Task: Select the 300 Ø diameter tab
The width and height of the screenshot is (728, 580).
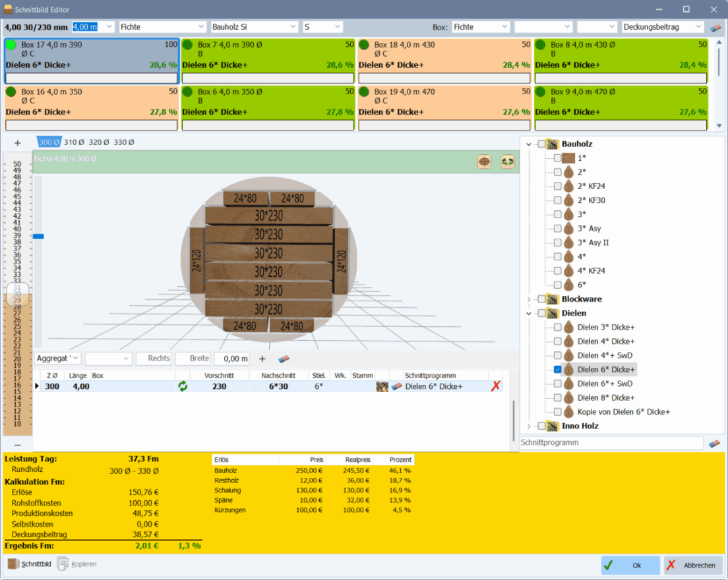Action: click(49, 142)
